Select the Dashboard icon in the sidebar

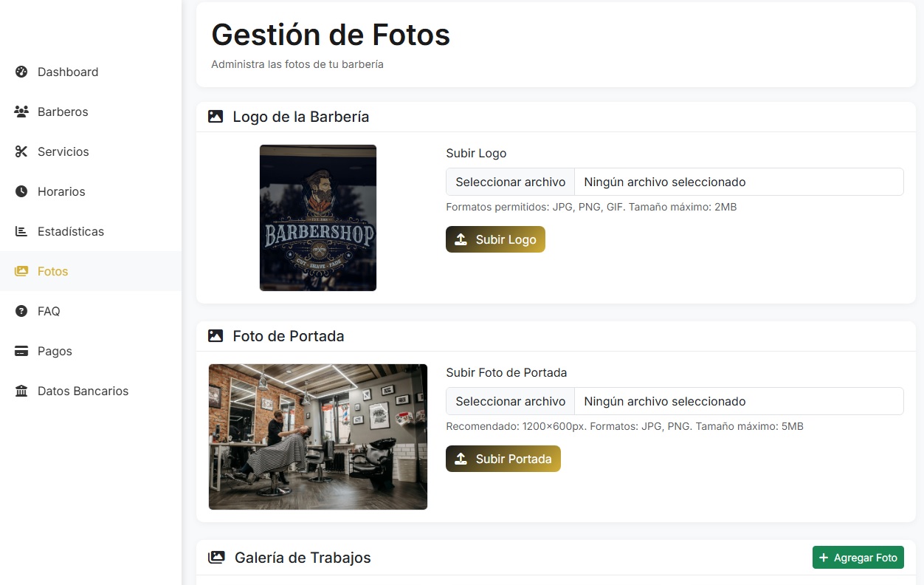[21, 72]
